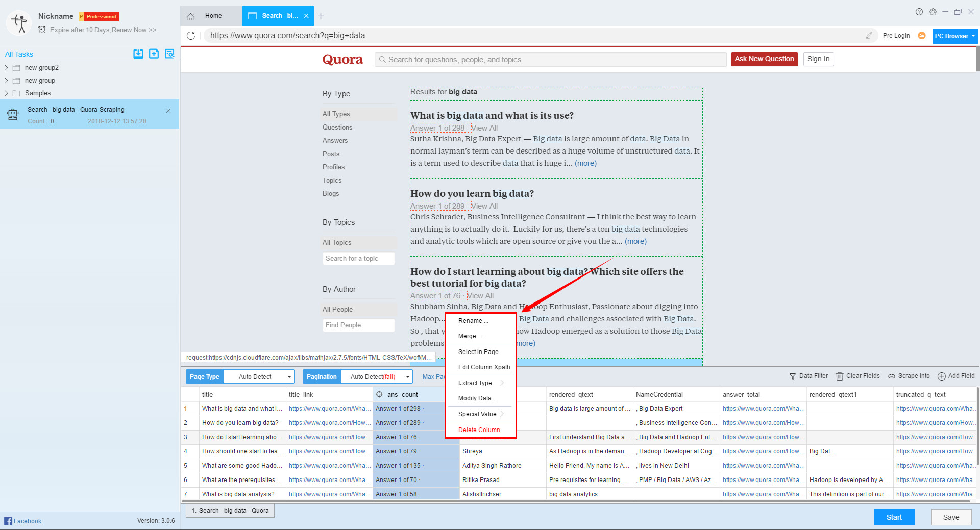Open the settings gear icon
The width and height of the screenshot is (980, 530).
[x=933, y=12]
